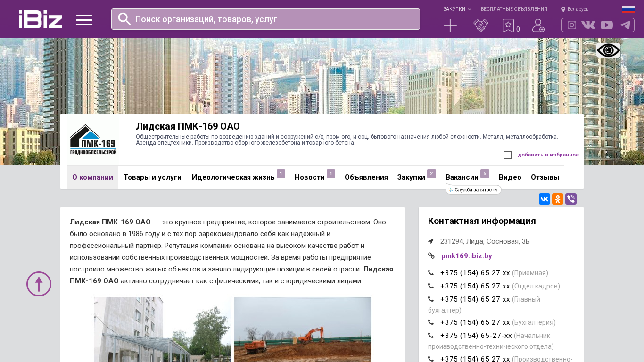Open the Видео tab

pyautogui.click(x=510, y=177)
